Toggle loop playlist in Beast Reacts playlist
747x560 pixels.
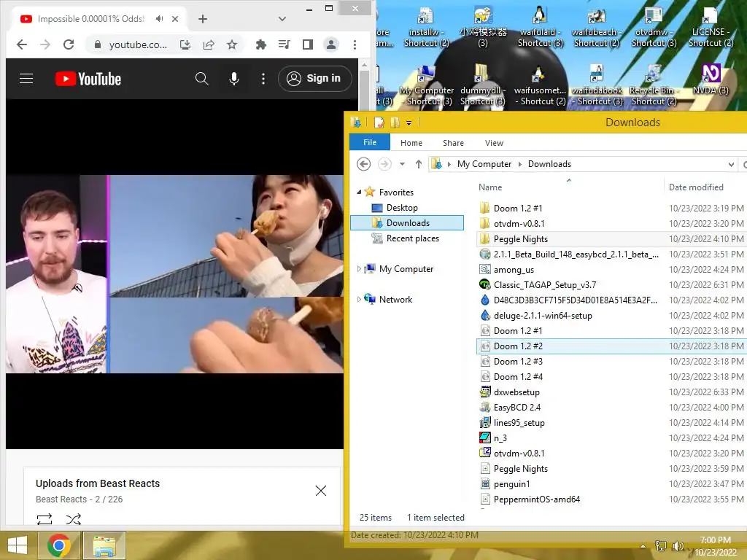point(44,519)
